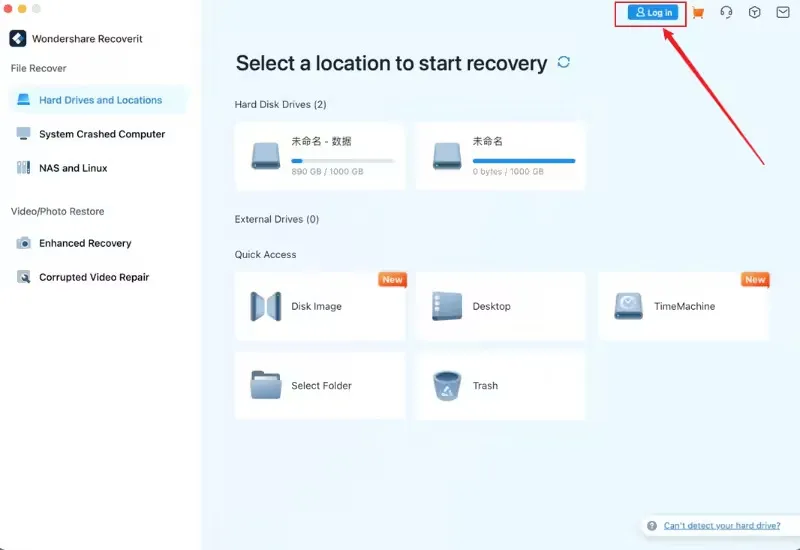Choose Trash location

(x=501, y=386)
